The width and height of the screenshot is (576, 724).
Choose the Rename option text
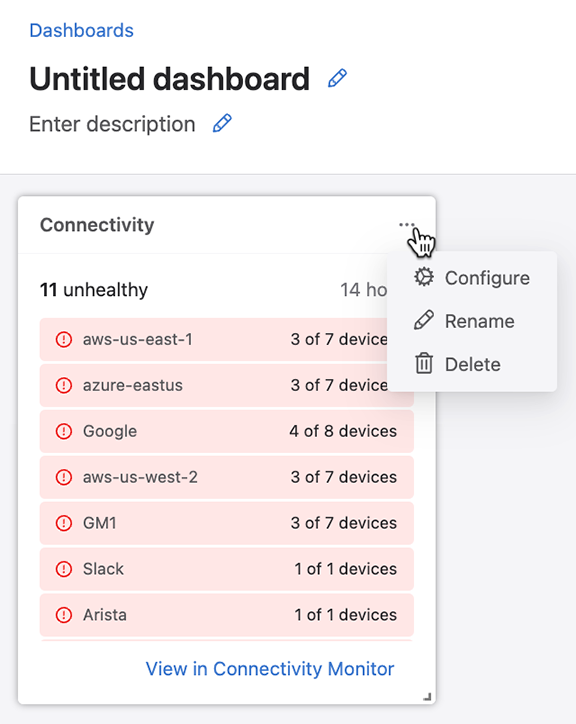(479, 321)
